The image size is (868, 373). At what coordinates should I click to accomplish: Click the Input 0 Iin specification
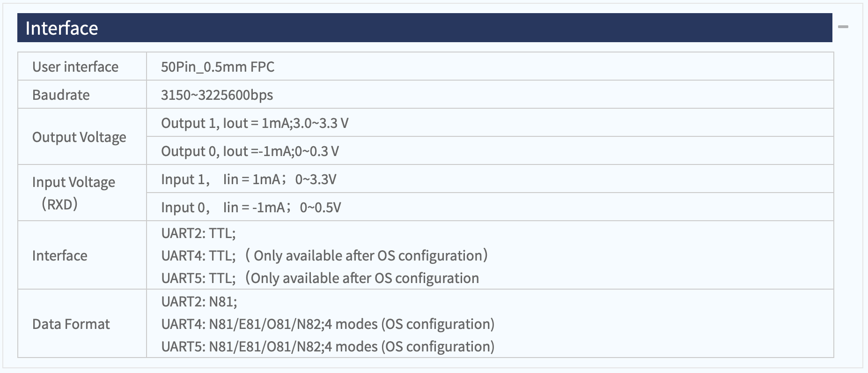(x=251, y=207)
